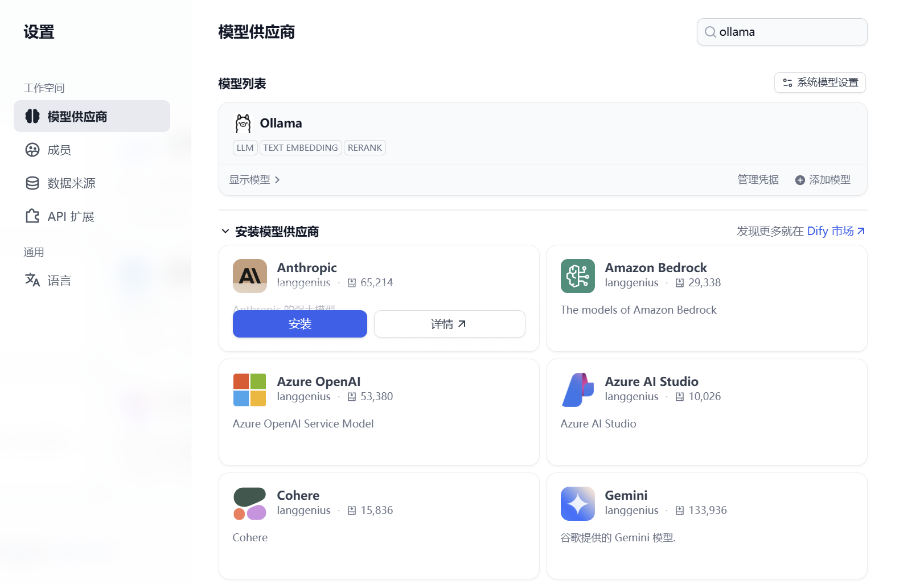The width and height of the screenshot is (924, 584).
Task: Click the 语言 translate icon
Action: click(x=32, y=280)
